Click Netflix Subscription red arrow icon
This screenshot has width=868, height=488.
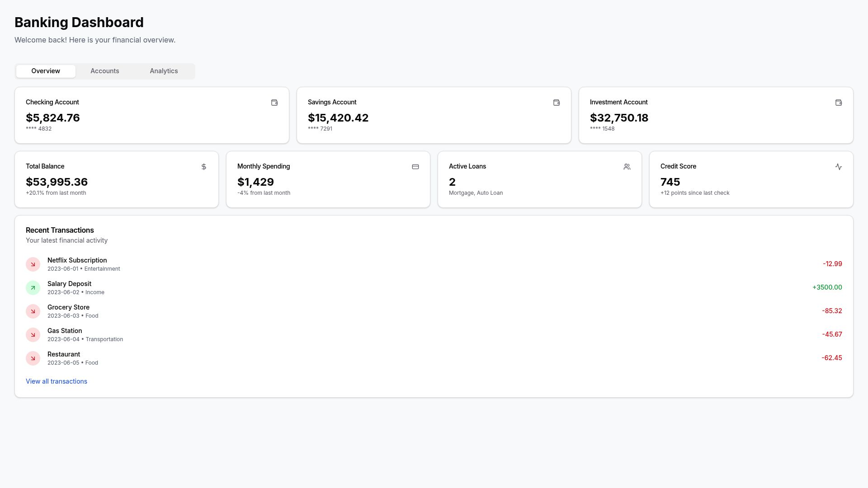(33, 264)
